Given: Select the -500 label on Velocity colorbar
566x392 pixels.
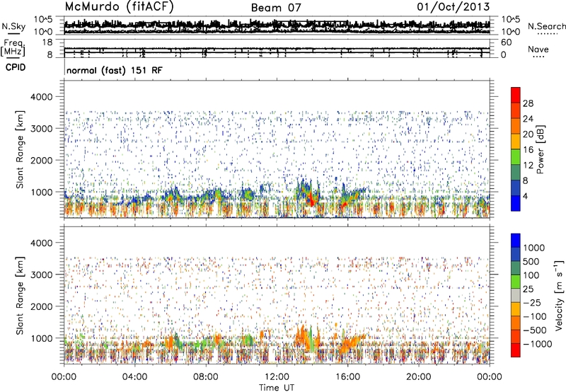Looking at the screenshot, I should coord(534,330).
